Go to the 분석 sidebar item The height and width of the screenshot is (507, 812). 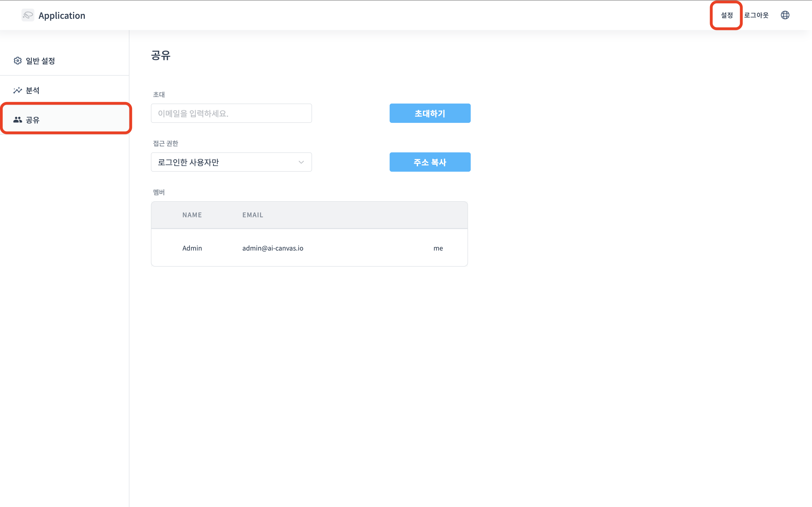pos(32,90)
